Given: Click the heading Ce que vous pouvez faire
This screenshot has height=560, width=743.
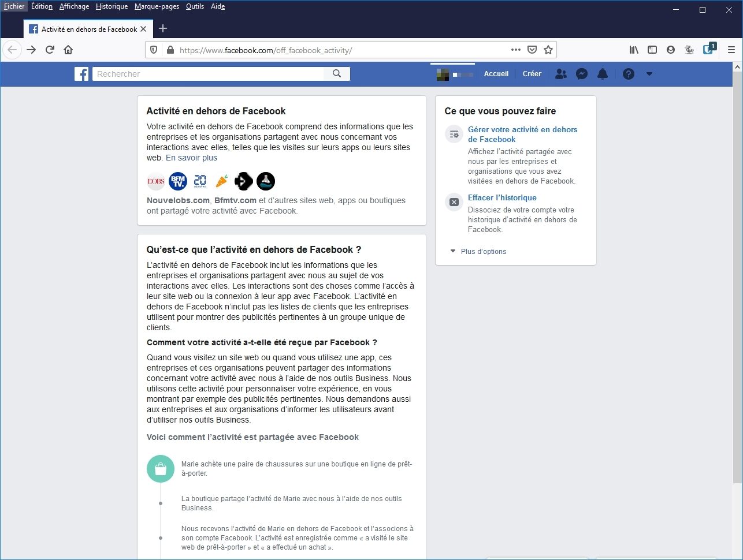Looking at the screenshot, I should tap(500, 111).
